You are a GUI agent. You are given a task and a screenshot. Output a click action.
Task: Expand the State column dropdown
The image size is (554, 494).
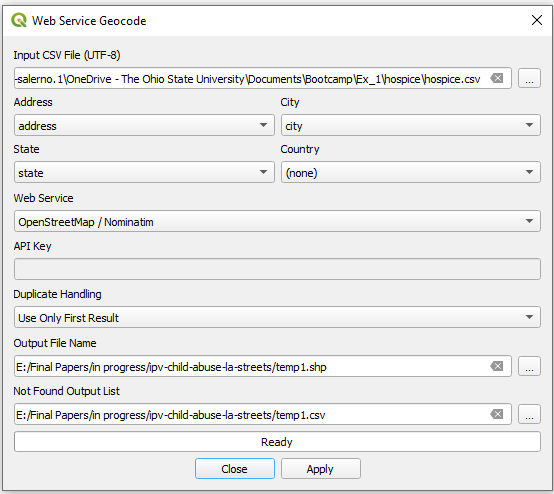tap(144, 172)
